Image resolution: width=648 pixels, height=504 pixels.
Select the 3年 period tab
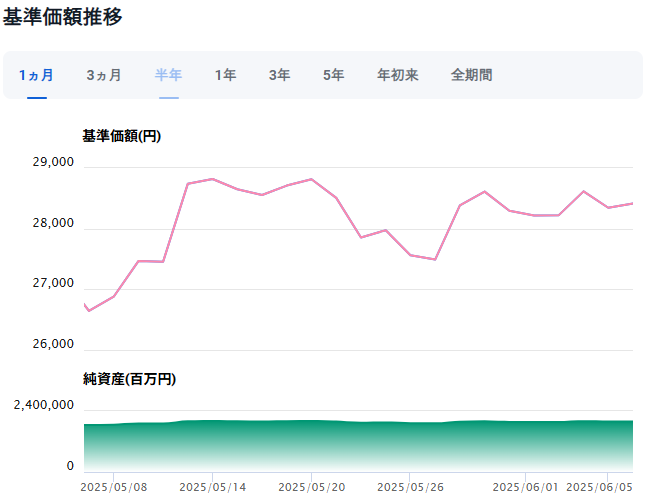click(280, 75)
